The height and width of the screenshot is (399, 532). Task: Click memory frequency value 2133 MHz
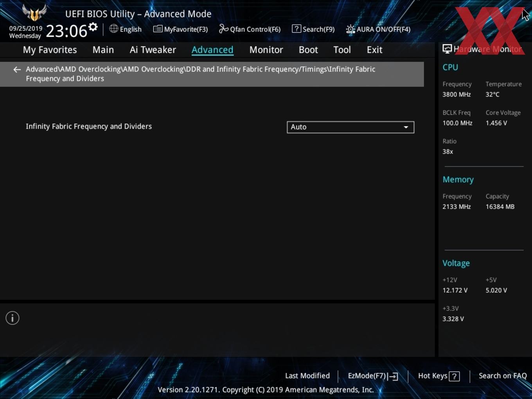click(457, 207)
